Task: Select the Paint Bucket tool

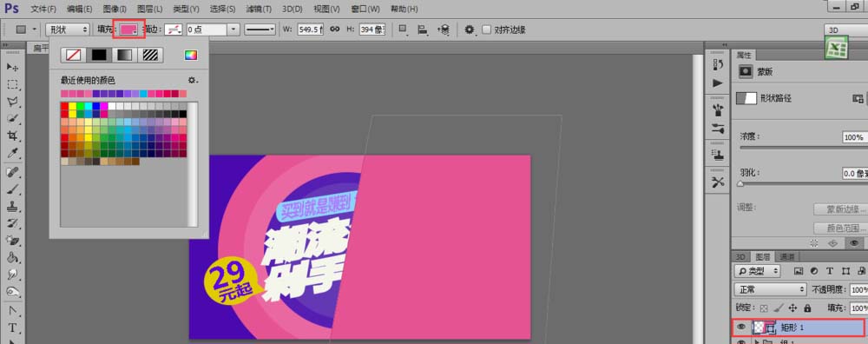Action: click(x=12, y=258)
